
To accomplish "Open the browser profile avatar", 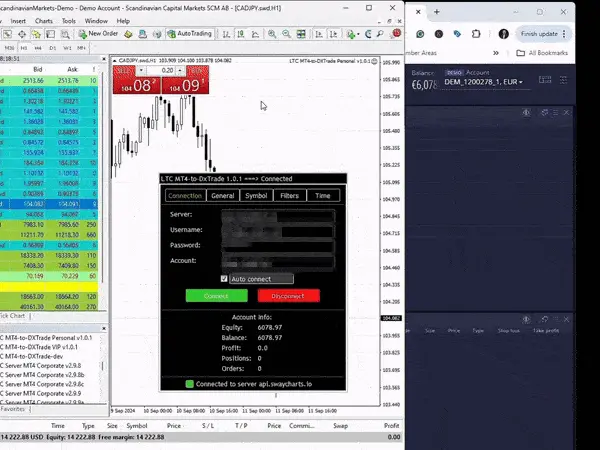I will (x=504, y=34).
